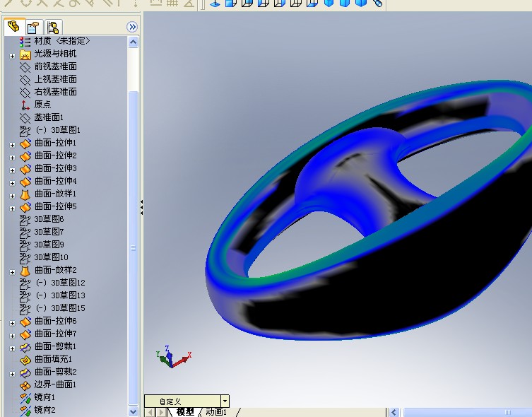
Task: Select the 3D草图6 sketch icon
Action: click(x=25, y=220)
